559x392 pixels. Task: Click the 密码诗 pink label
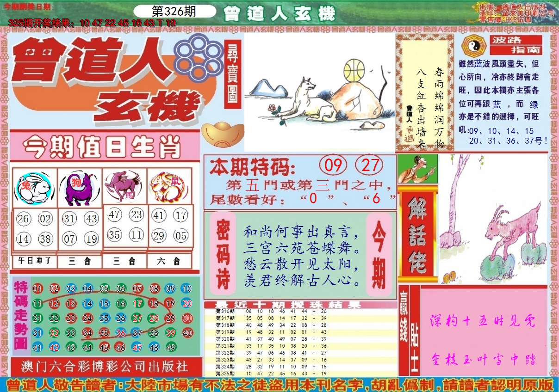tap(223, 254)
